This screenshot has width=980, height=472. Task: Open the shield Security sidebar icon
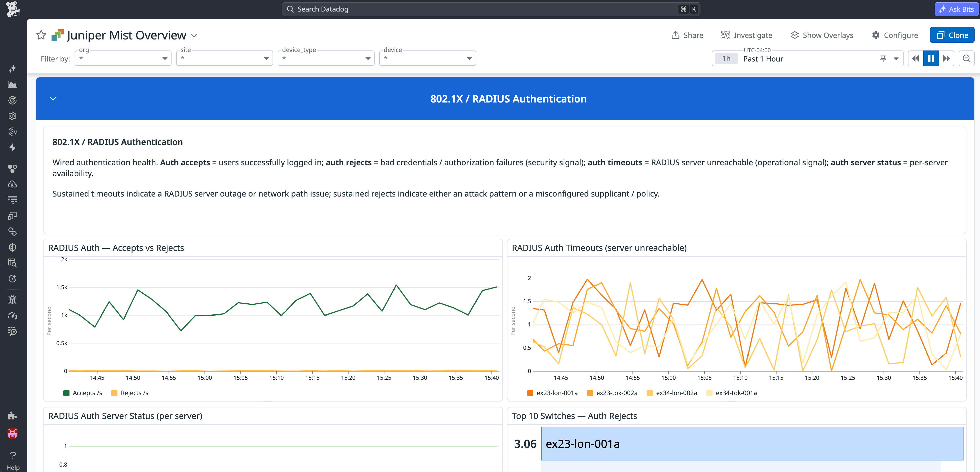(13, 247)
